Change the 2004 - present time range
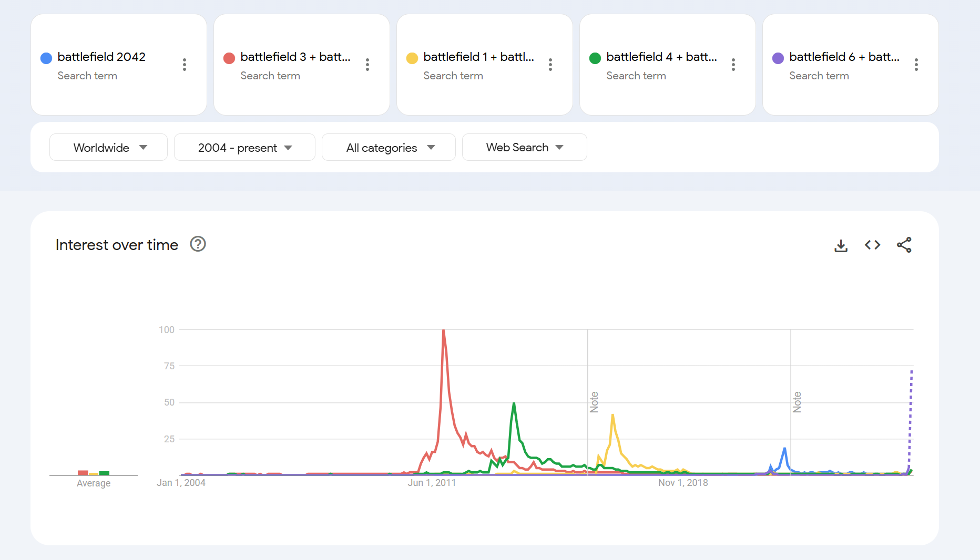Screen dimensions: 980x560 pyautogui.click(x=244, y=148)
